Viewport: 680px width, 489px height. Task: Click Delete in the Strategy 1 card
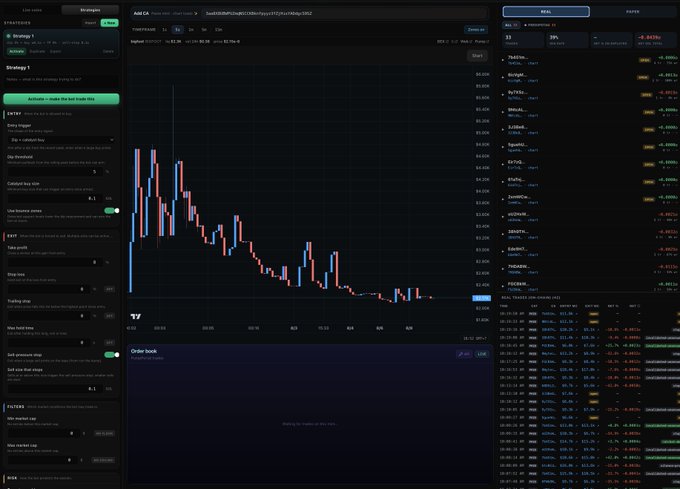[108, 51]
